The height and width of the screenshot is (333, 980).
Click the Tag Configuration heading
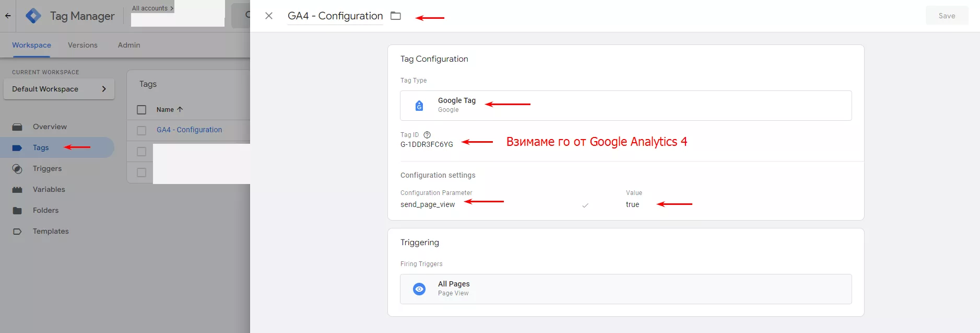[434, 59]
